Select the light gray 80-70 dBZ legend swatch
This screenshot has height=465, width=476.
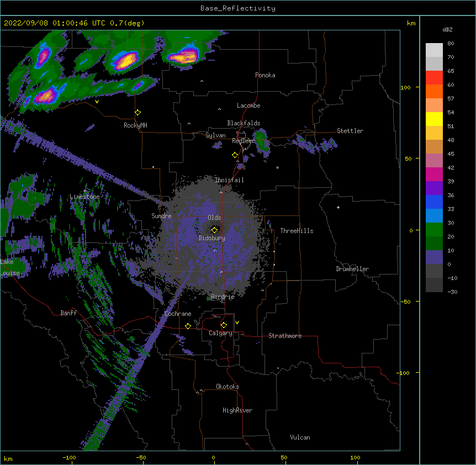coord(434,50)
